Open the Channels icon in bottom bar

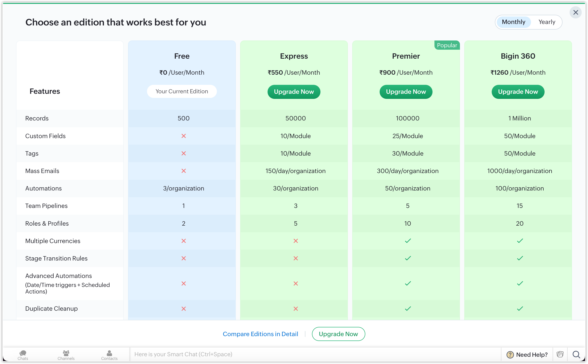66,355
